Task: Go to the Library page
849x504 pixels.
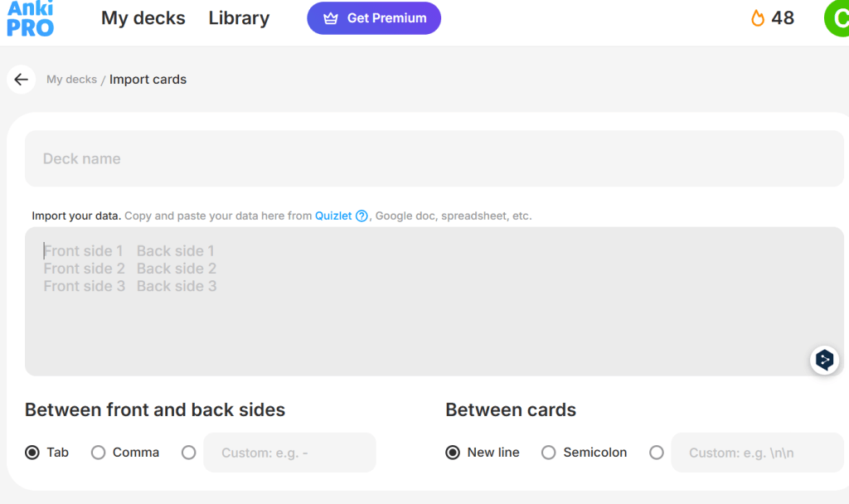Action: (x=239, y=18)
